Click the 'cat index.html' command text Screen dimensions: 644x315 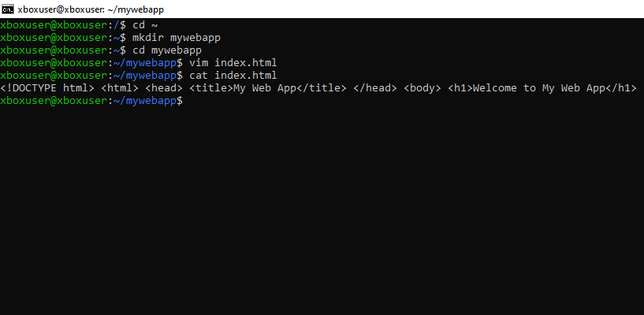tap(233, 76)
